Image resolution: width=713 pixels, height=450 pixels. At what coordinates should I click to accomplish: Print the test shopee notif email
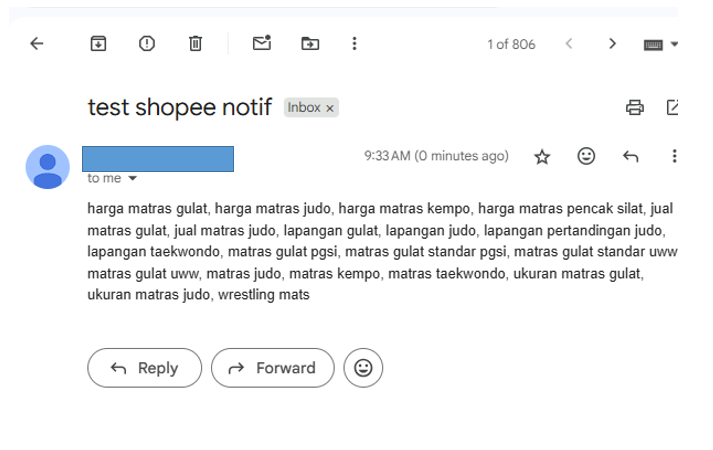635,108
